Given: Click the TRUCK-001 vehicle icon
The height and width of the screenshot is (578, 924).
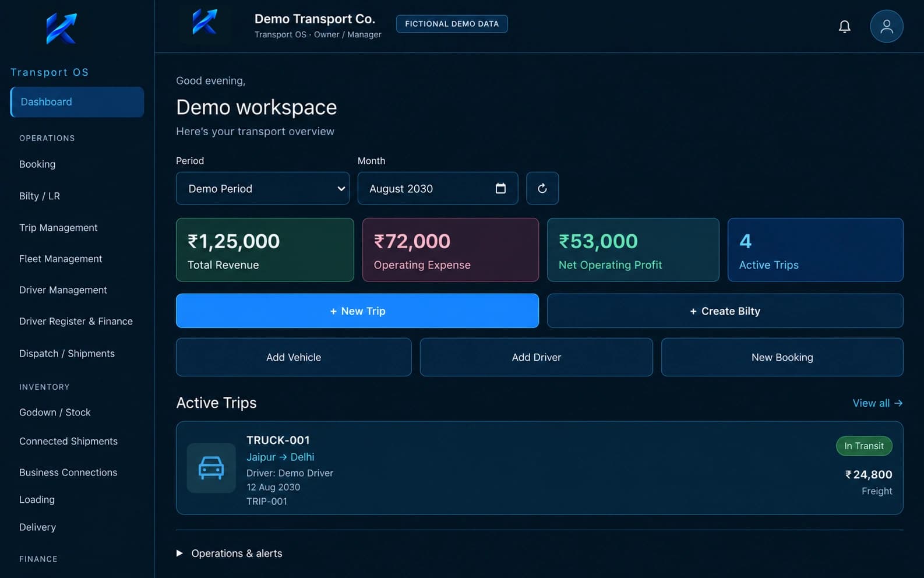Looking at the screenshot, I should pyautogui.click(x=211, y=468).
